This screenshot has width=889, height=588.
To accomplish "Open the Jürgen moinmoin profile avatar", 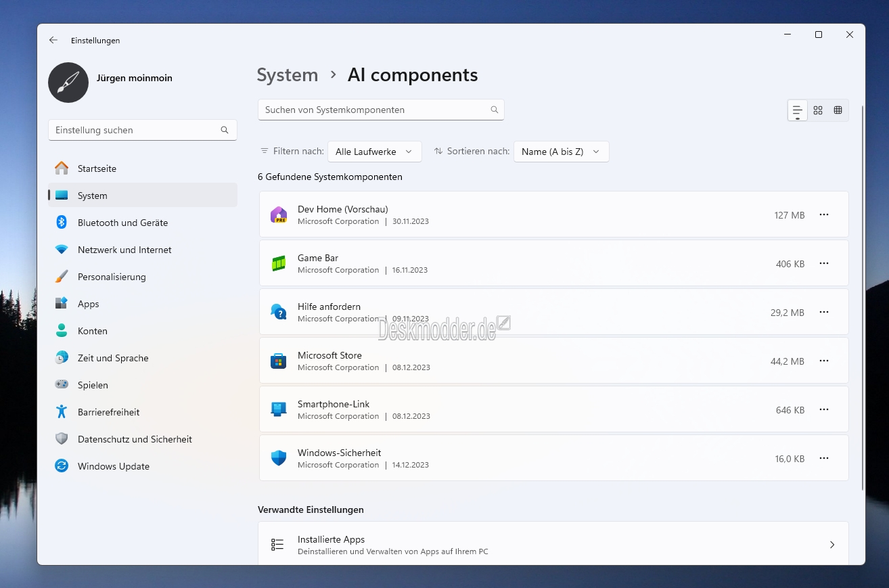I will 68,83.
